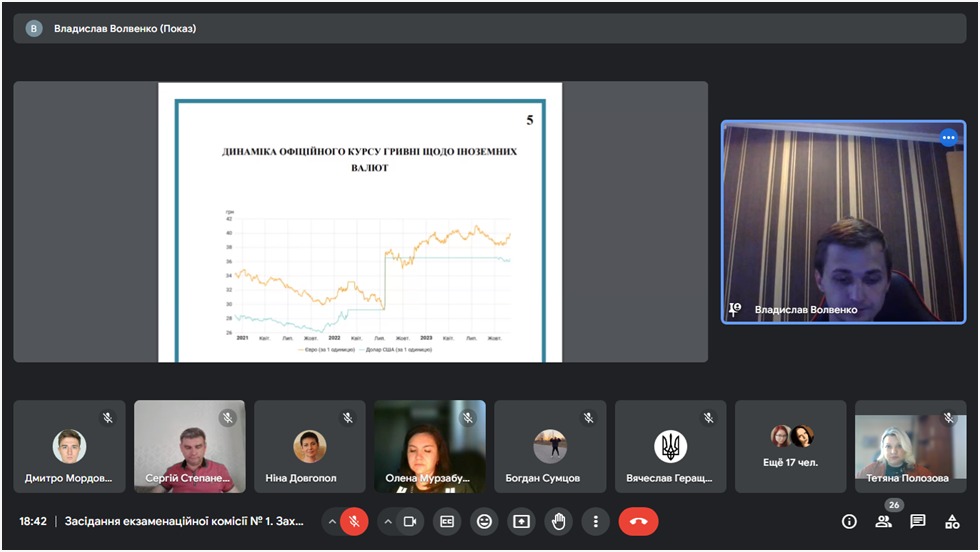Raise hand in the meeting
The width and height of the screenshot is (980, 552).
[558, 521]
